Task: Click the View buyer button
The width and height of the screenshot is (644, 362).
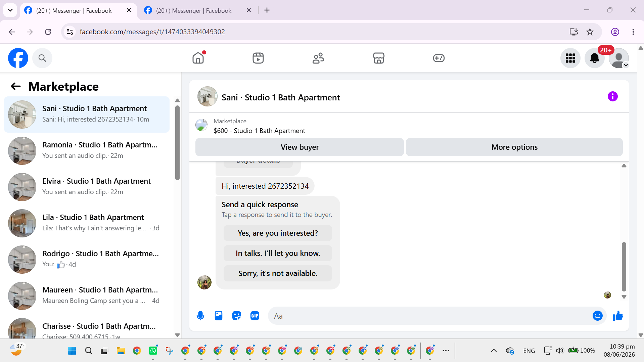Action: (x=300, y=147)
